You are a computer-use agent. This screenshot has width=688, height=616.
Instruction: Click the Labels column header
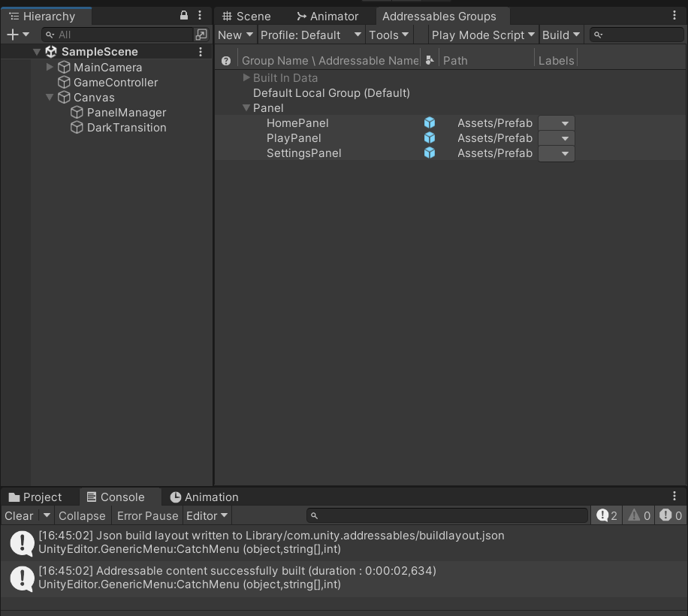tap(556, 61)
